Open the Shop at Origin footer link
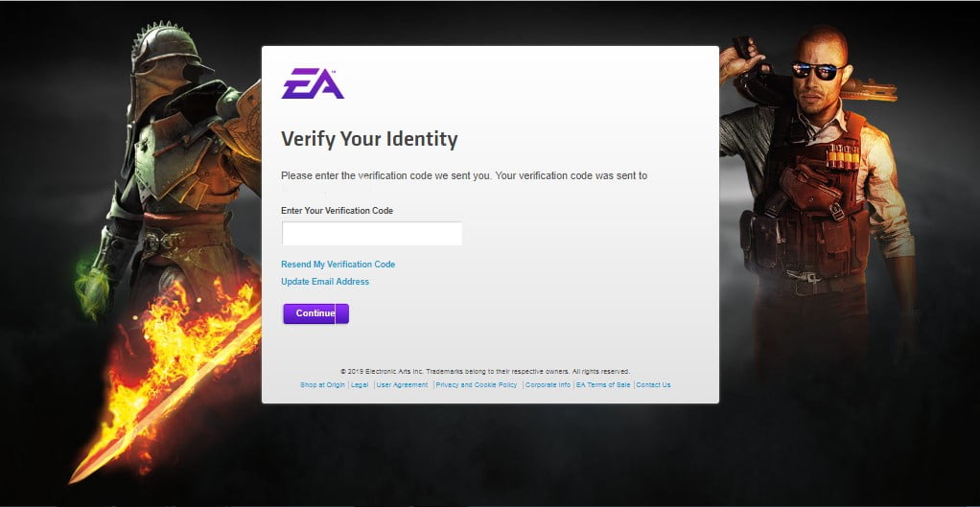This screenshot has height=507, width=980. [x=322, y=385]
